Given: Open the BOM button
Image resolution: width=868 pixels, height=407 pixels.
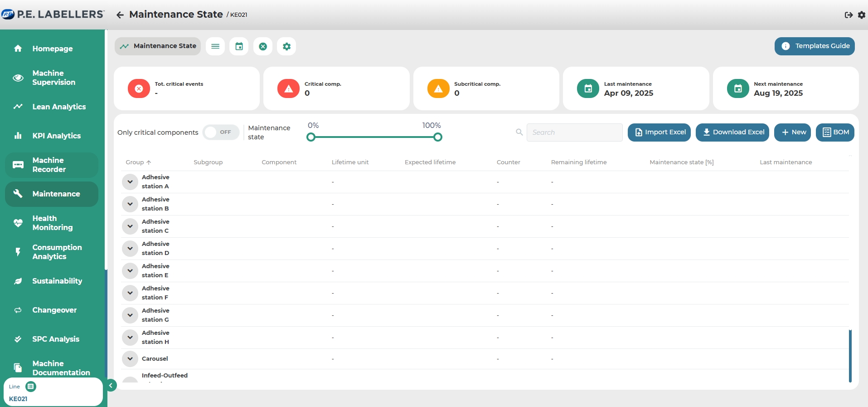Looking at the screenshot, I should 835,132.
